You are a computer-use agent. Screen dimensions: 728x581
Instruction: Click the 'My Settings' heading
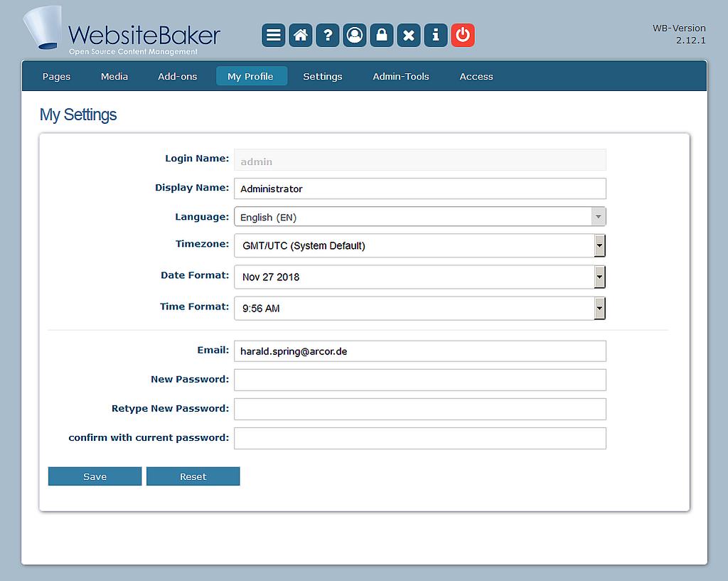point(78,114)
